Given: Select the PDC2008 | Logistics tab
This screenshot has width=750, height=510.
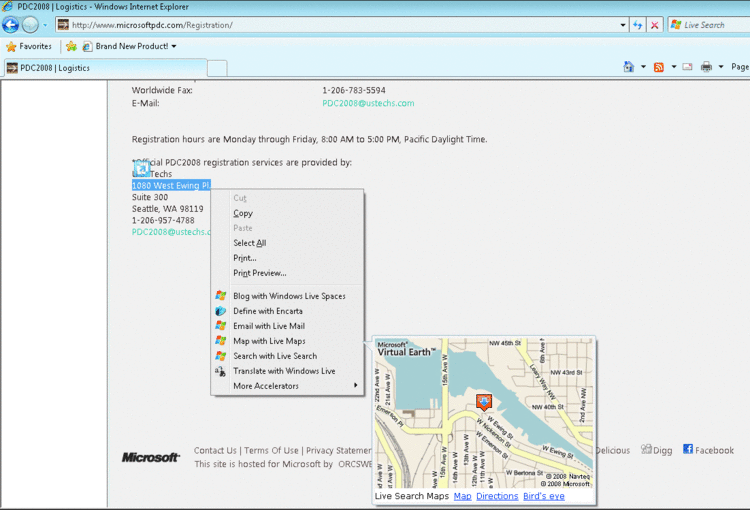Looking at the screenshot, I should coord(105,68).
